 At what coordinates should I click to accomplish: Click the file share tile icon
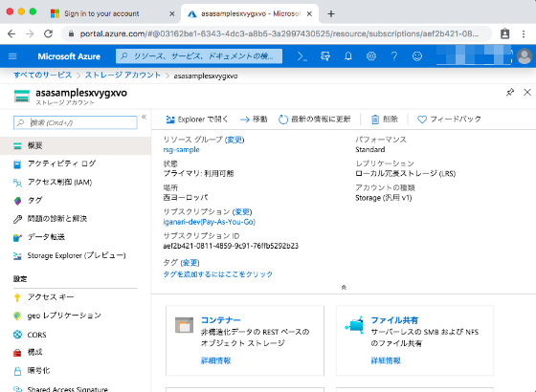pyautogui.click(x=354, y=325)
